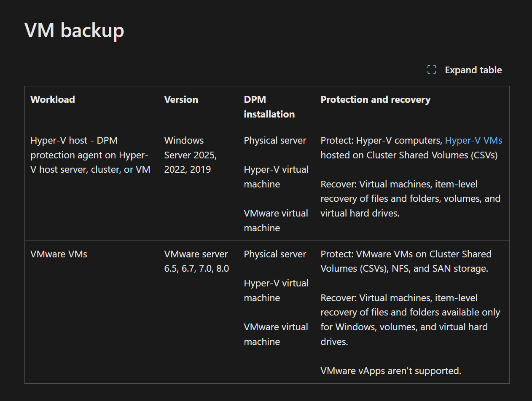Screen dimensions: 532x401
Task: Click Windows Server 2025, 2022, 2019 text
Action: tap(190, 155)
